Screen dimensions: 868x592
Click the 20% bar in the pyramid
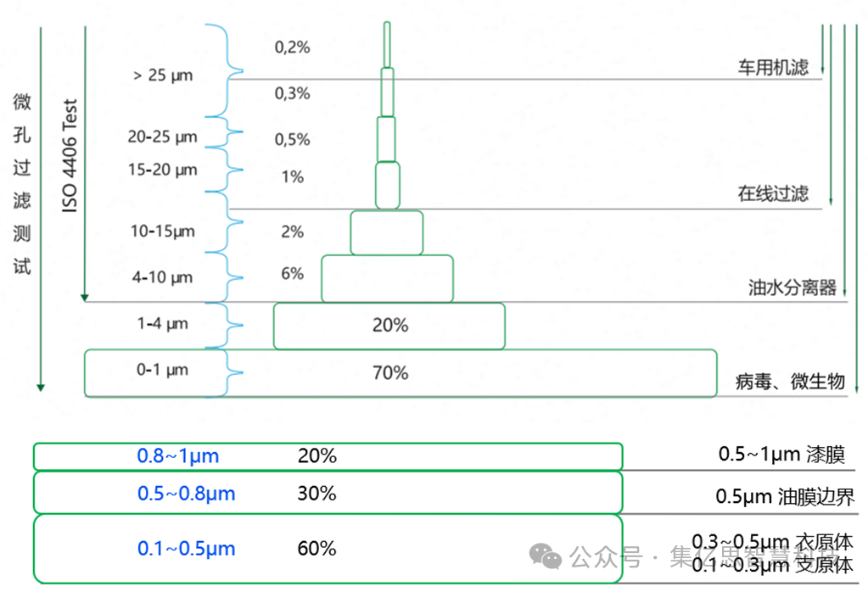point(389,326)
